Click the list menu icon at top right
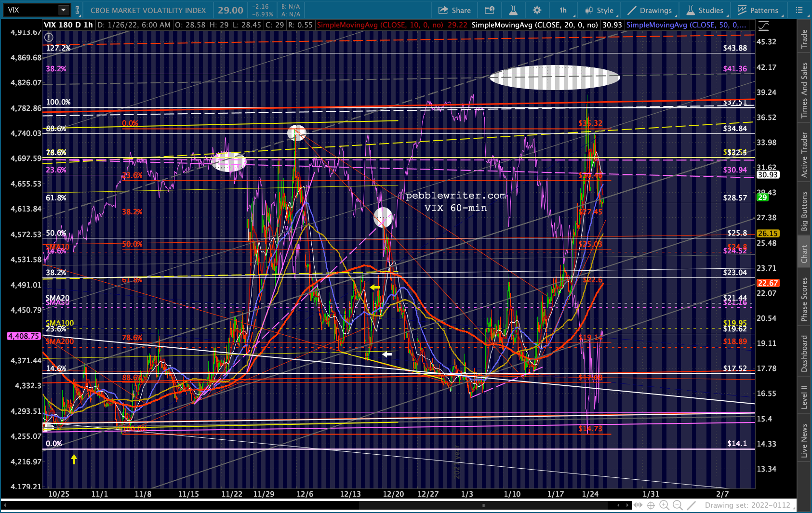This screenshot has width=812, height=513. [799, 10]
